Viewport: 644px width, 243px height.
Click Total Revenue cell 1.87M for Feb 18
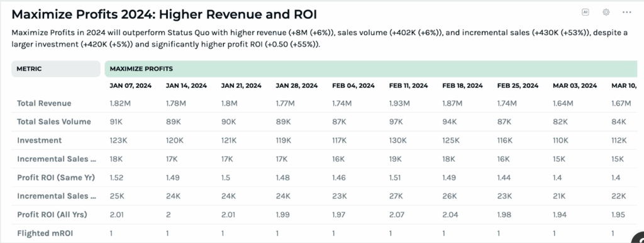coord(453,104)
